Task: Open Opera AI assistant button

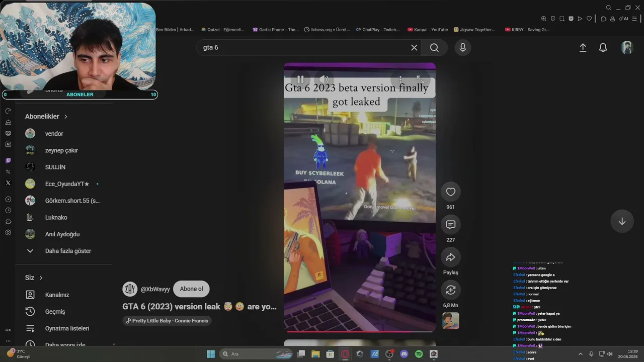Action: [624, 19]
